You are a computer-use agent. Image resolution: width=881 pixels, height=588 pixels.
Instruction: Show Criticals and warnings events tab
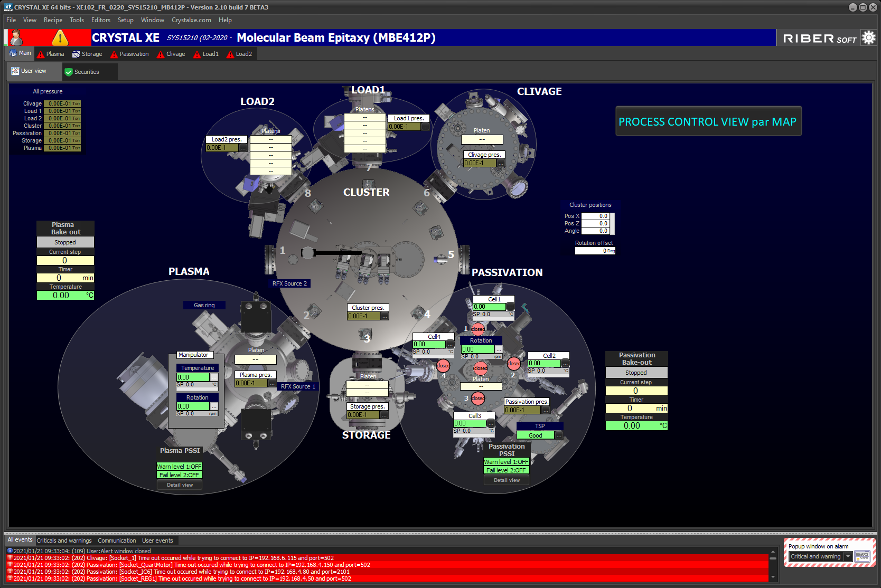pos(64,540)
